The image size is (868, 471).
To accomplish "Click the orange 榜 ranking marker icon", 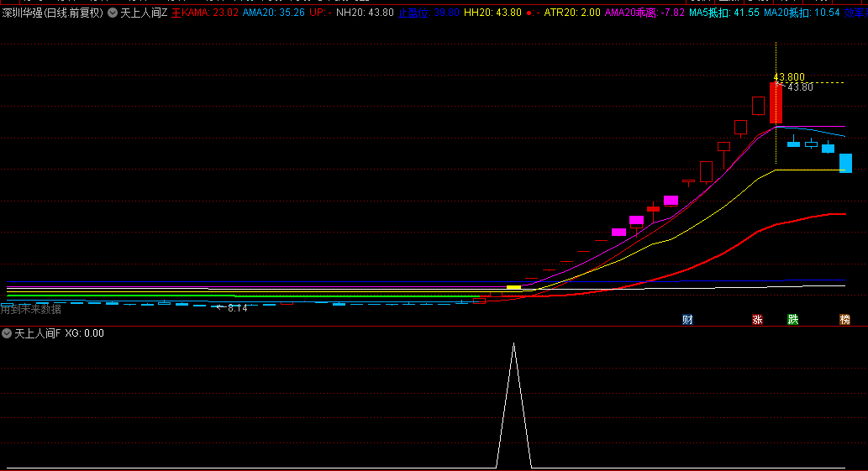I will tap(844, 319).
